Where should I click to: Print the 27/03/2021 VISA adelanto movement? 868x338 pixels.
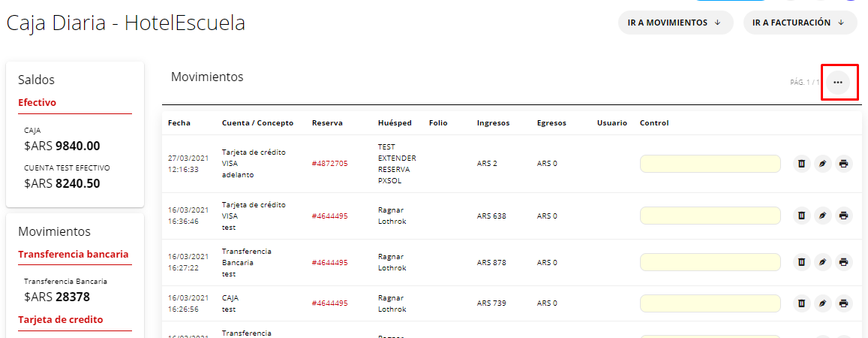coord(843,164)
